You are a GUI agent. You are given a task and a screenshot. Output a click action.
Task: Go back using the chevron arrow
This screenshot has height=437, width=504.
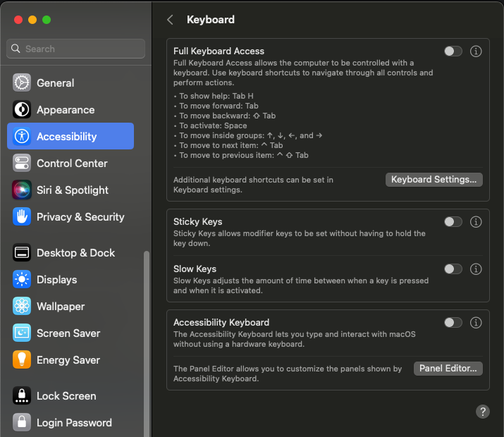(170, 20)
